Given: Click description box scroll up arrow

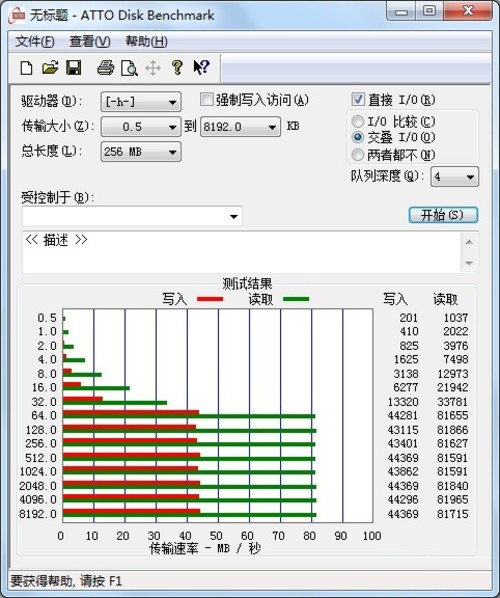Looking at the screenshot, I should point(469,242).
